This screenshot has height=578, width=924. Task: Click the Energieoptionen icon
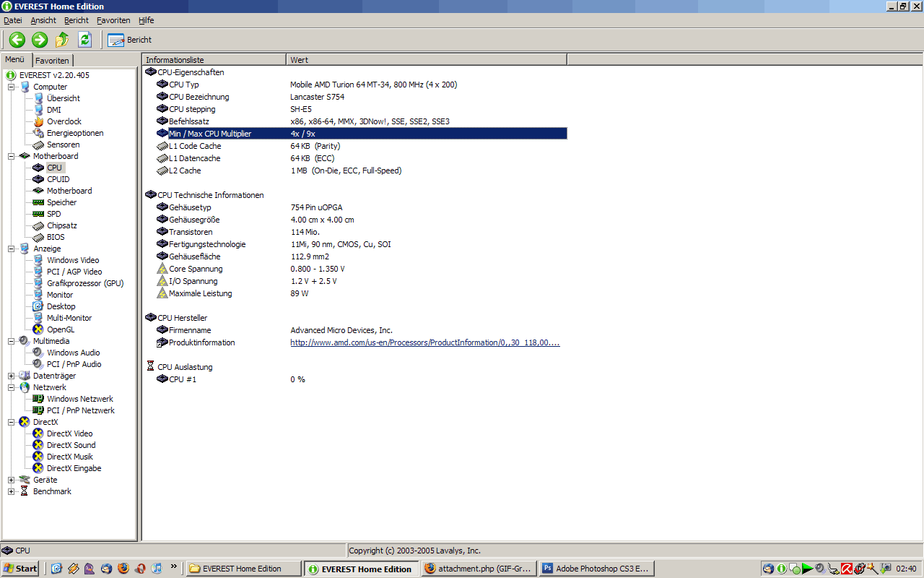38,133
